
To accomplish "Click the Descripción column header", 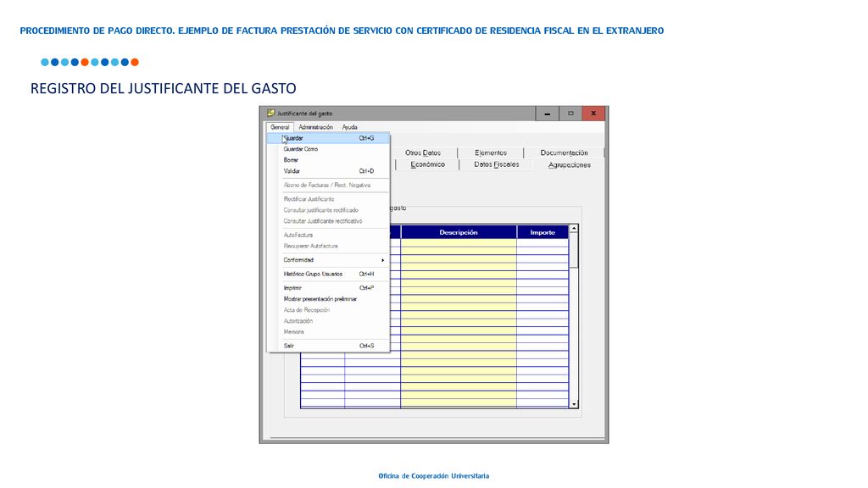I will tap(459, 232).
